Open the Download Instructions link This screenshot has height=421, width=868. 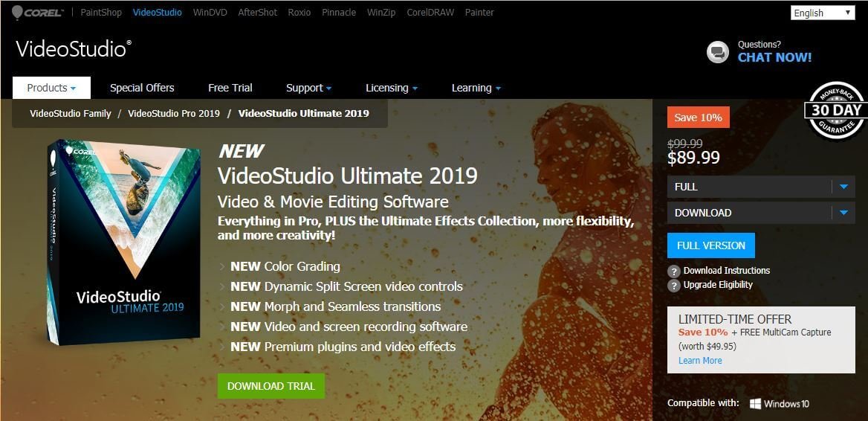pyautogui.click(x=726, y=270)
